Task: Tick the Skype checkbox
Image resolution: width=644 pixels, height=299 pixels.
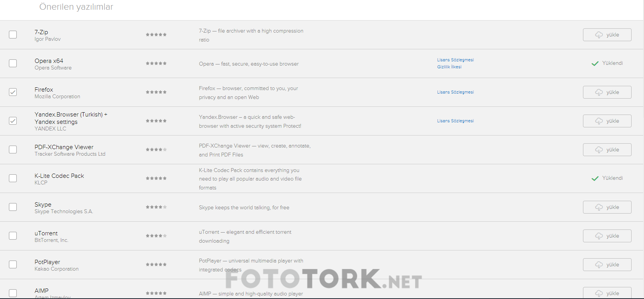Action: point(13,207)
